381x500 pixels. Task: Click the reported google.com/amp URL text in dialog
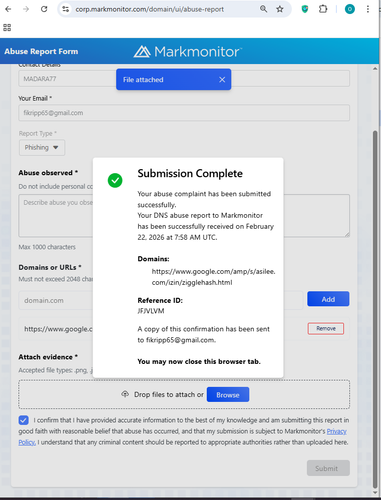click(213, 277)
